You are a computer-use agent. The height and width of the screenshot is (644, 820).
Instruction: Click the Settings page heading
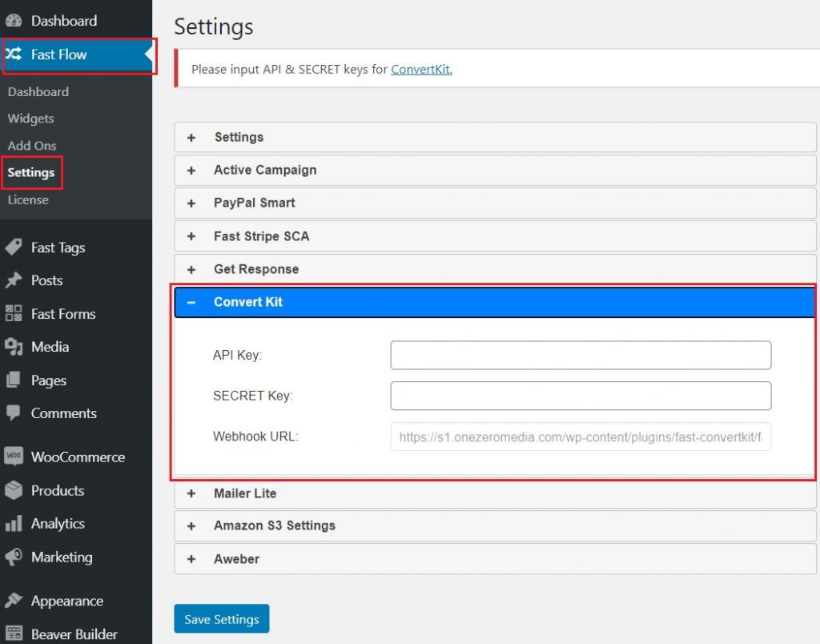pyautogui.click(x=213, y=26)
